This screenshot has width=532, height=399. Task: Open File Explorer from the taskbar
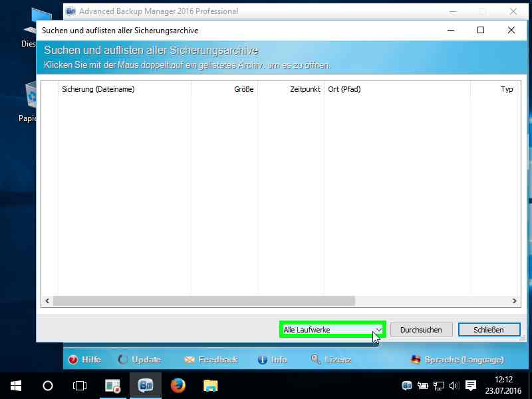point(210,386)
